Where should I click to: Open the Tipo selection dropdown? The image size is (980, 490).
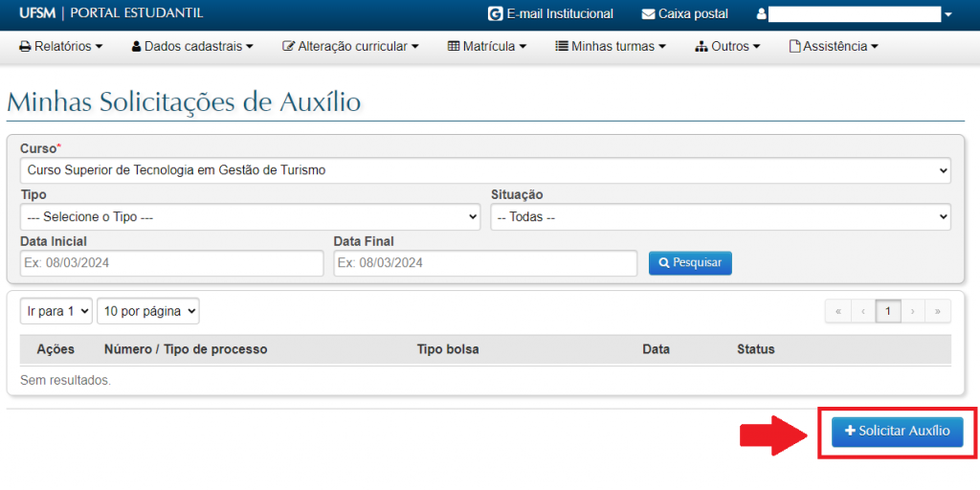pyautogui.click(x=249, y=217)
